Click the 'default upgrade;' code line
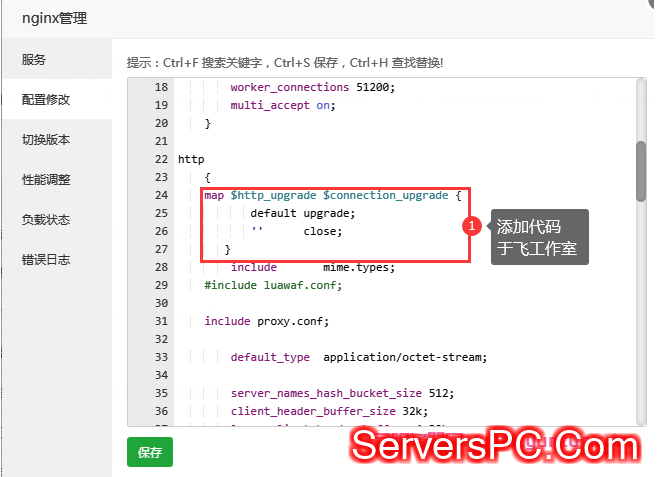The height and width of the screenshot is (477, 659). coord(302,213)
